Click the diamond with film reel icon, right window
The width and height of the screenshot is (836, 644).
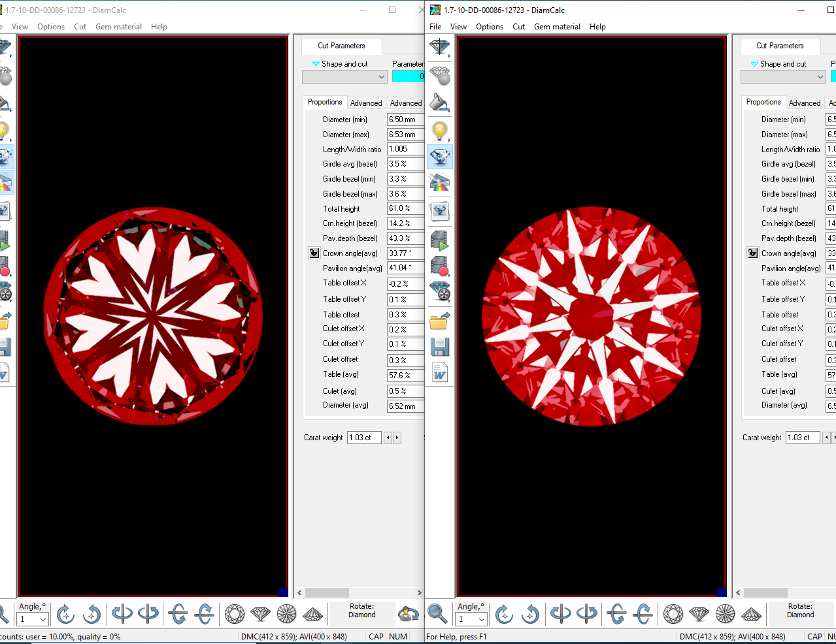[439, 291]
